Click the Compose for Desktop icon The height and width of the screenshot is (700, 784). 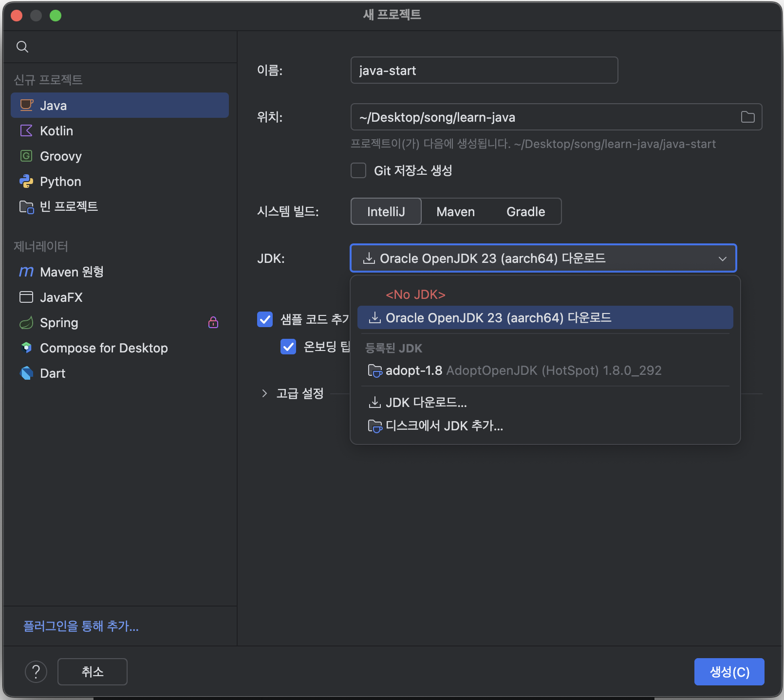[x=26, y=348]
